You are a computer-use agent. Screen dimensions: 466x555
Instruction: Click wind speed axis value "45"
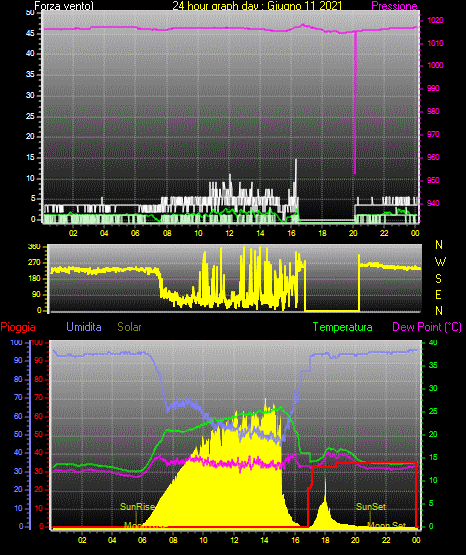point(30,33)
